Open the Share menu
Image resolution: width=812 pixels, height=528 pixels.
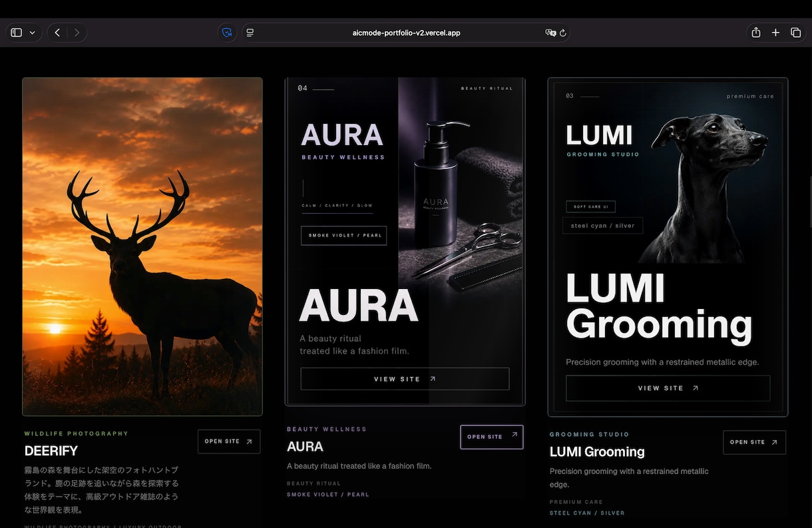[756, 33]
